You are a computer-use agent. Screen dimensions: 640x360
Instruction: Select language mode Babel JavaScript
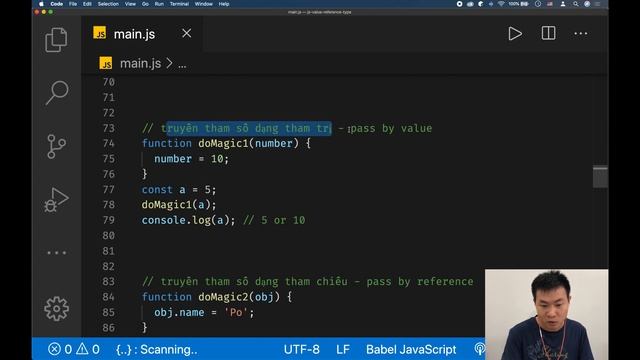(x=411, y=350)
